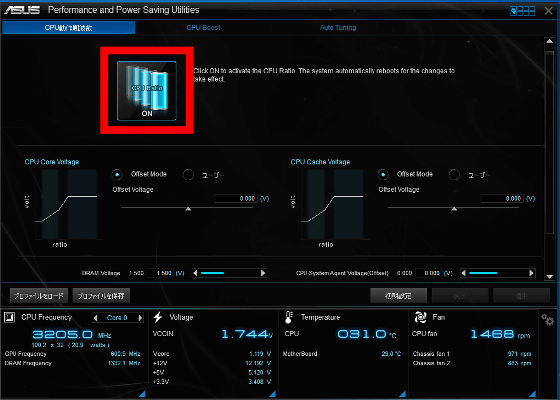The height and width of the screenshot is (400, 560).
Task: Click the CPU Core offset voltage input field
Action: click(x=236, y=199)
